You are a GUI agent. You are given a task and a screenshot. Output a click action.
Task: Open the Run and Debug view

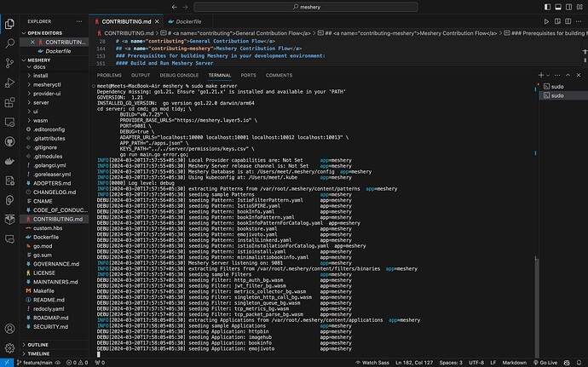9,83
